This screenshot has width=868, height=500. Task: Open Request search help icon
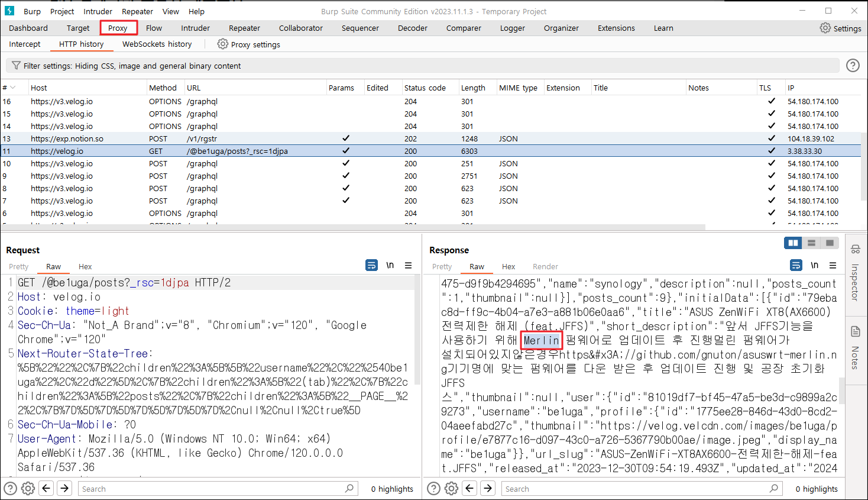10,488
